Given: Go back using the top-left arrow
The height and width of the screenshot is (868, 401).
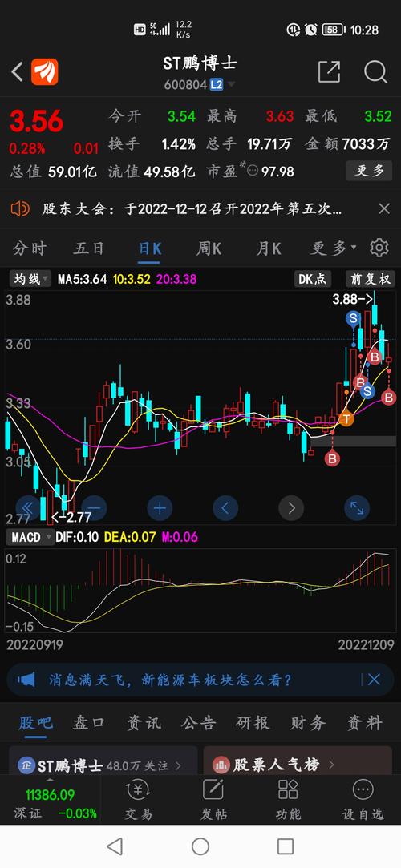Looking at the screenshot, I should [x=17, y=72].
